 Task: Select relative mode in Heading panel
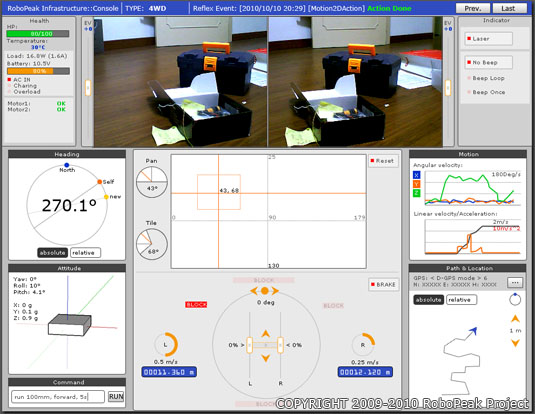pyautogui.click(x=85, y=253)
